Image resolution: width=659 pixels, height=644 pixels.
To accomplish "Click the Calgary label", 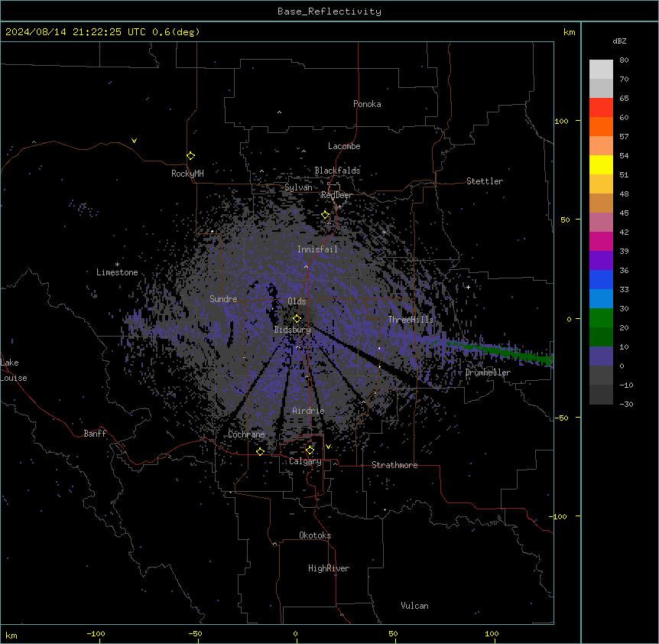I will point(306,461).
